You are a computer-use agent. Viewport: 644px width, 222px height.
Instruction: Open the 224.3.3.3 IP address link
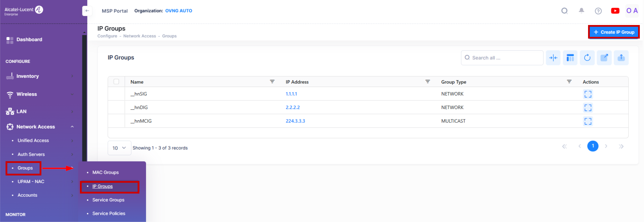tap(295, 121)
